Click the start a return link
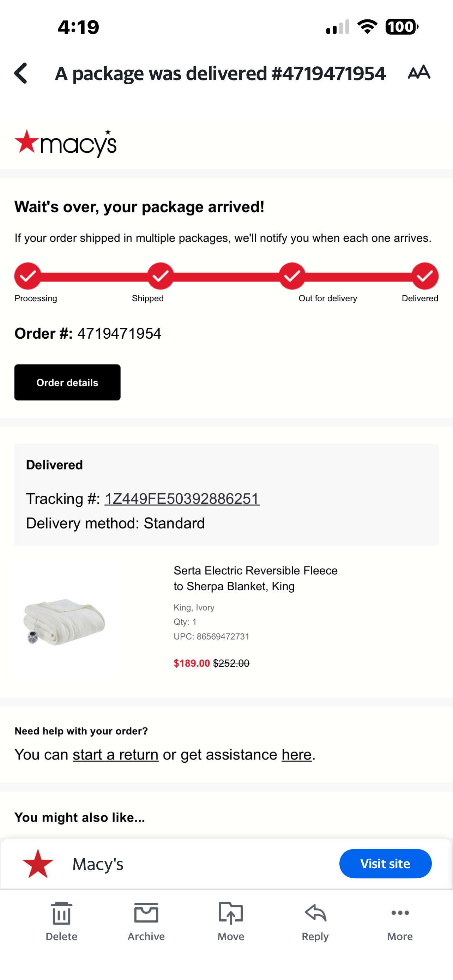The width and height of the screenshot is (453, 980). point(116,754)
